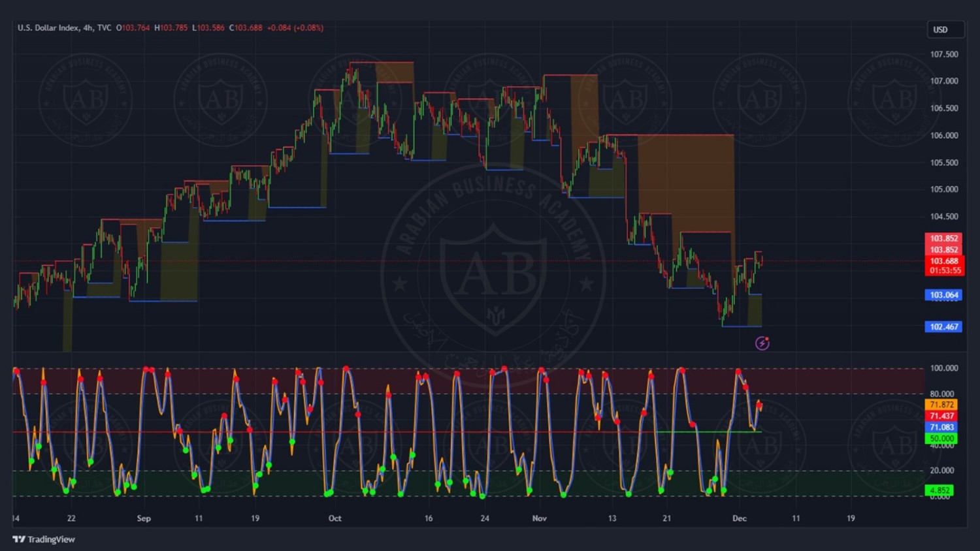The width and height of the screenshot is (980, 551).
Task: Click the Dec label on time axis
Action: (x=739, y=518)
